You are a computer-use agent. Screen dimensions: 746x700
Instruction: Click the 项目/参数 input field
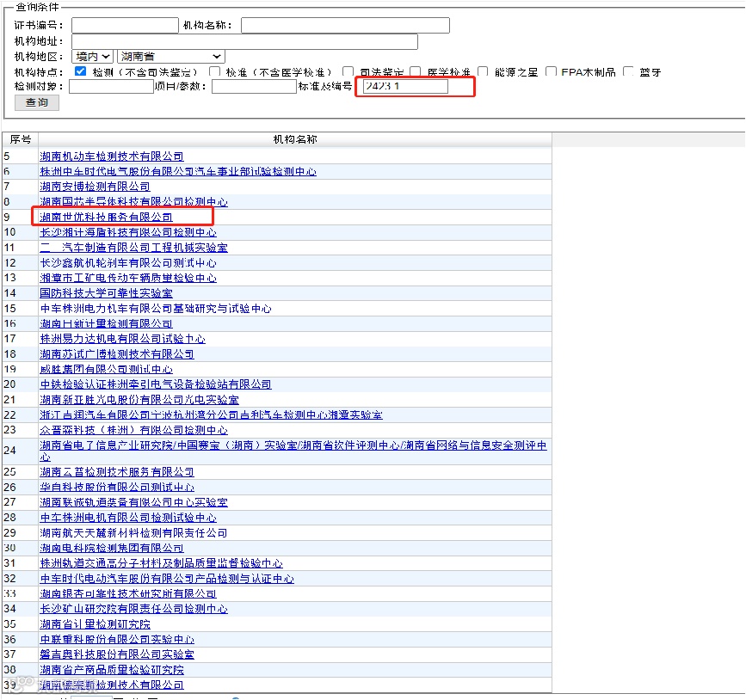[254, 87]
